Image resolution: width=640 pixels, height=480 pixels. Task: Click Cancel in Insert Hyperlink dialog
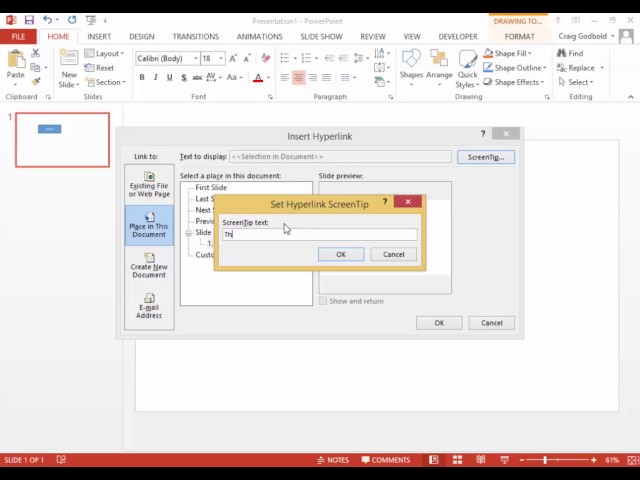pyautogui.click(x=491, y=323)
